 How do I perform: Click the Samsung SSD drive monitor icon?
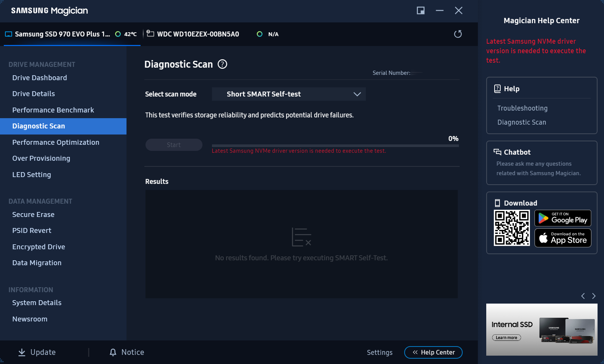point(8,34)
